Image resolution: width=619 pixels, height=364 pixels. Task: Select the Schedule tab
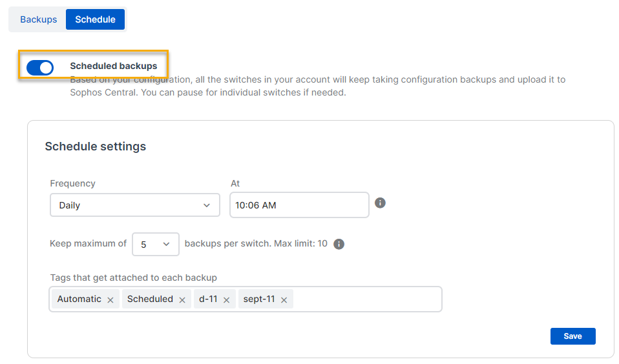coord(95,19)
